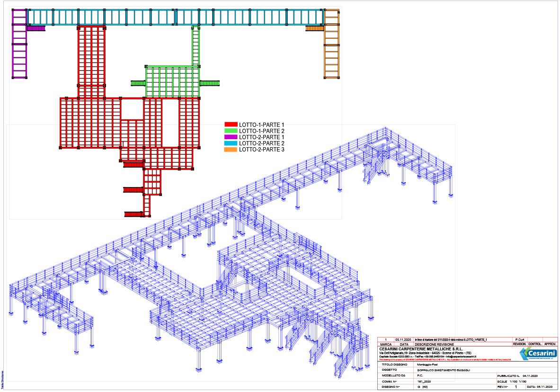Click the Cesarini company logo
Image resolution: width=560 pixels, height=392 pixels.
tap(538, 353)
